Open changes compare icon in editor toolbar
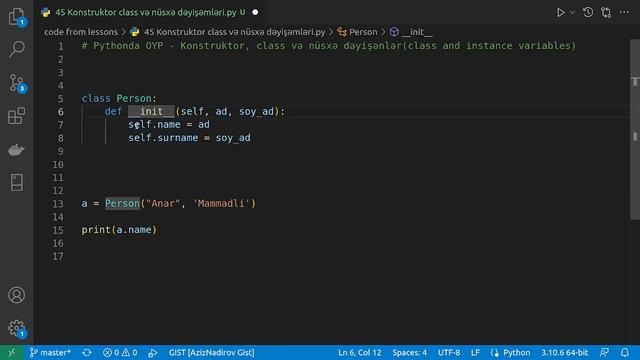 click(606, 13)
